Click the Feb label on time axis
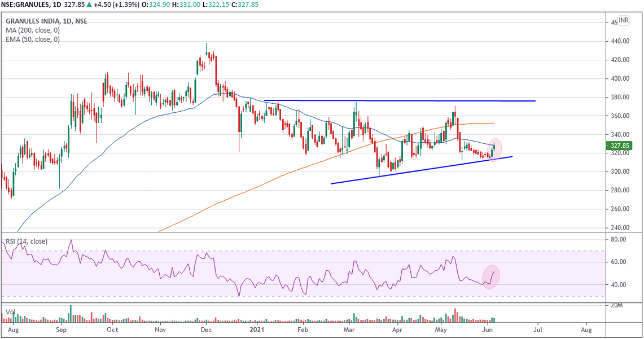The width and height of the screenshot is (644, 339). (303, 330)
